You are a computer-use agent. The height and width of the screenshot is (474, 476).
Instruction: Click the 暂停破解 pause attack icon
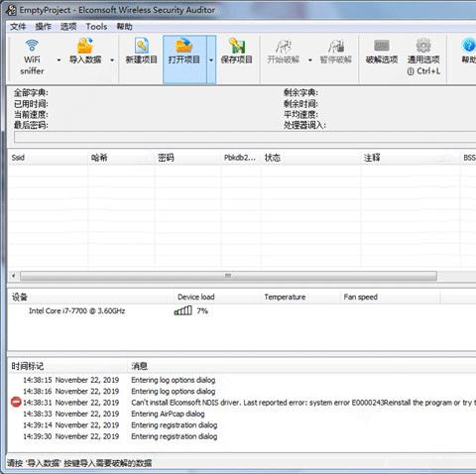click(x=336, y=47)
